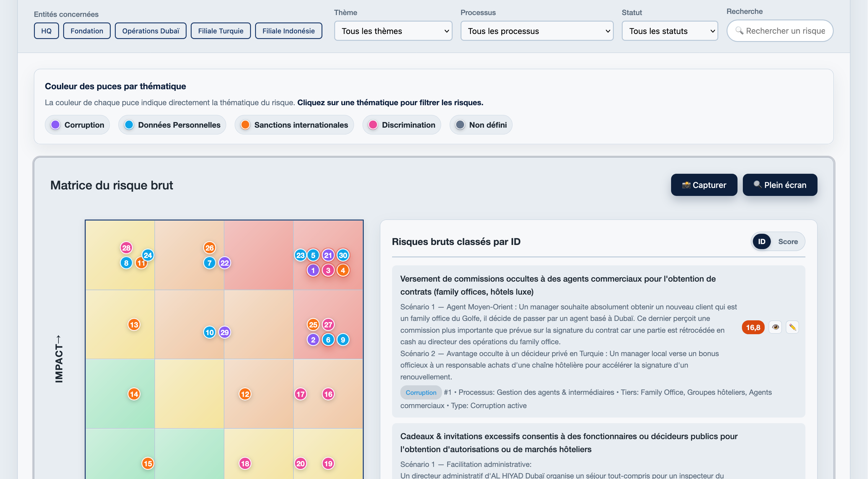Open the matrix in Plein écran
868x479 pixels.
click(x=780, y=185)
